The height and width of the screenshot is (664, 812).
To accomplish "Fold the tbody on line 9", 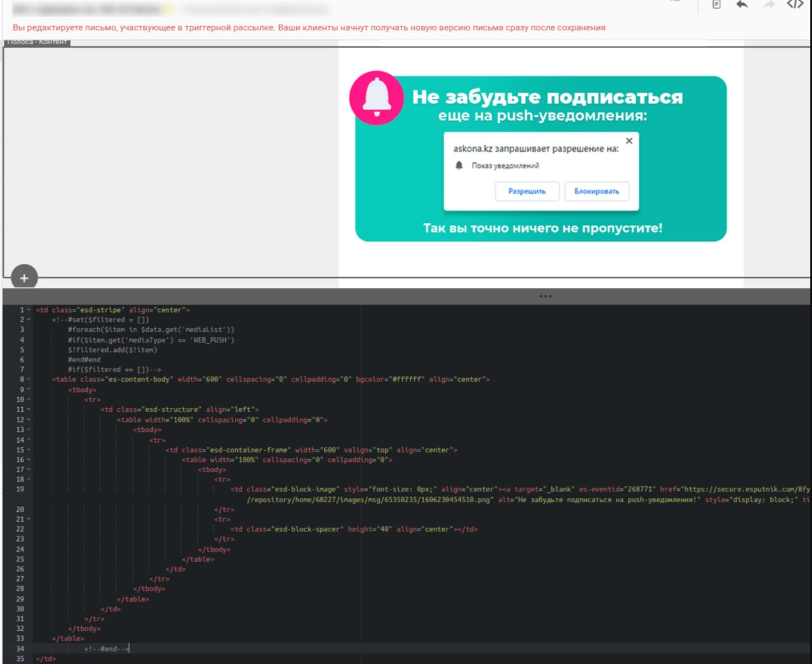I will 29,390.
